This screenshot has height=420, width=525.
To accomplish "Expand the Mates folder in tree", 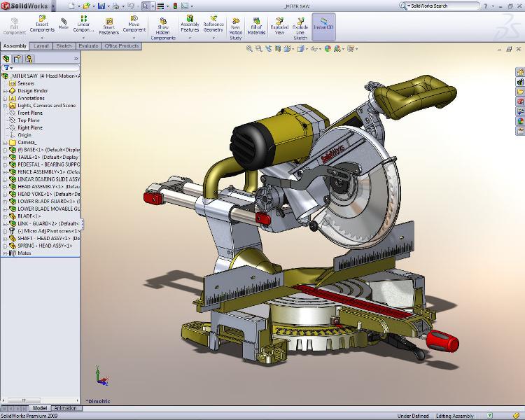I will point(5,253).
